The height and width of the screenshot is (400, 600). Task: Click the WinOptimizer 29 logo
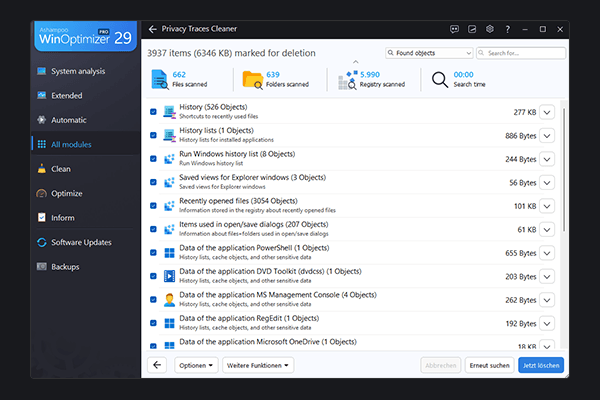(x=85, y=36)
